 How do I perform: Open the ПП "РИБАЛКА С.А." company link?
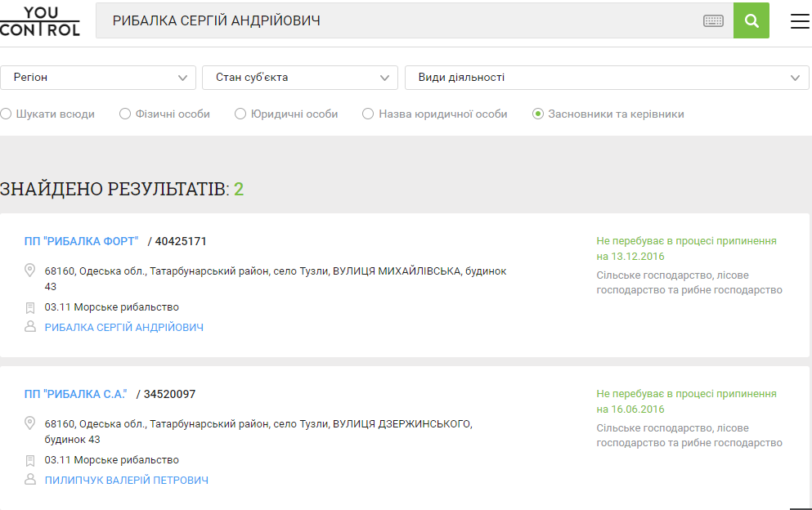76,394
